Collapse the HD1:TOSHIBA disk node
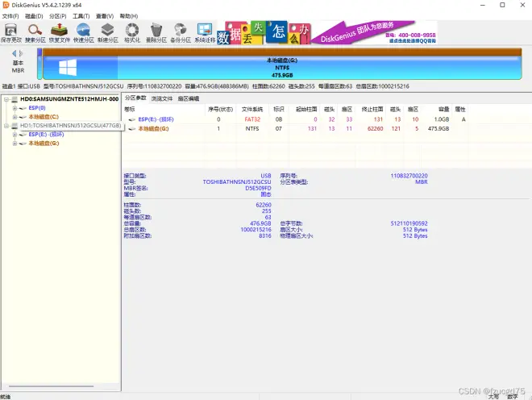The image size is (532, 400). point(6,126)
